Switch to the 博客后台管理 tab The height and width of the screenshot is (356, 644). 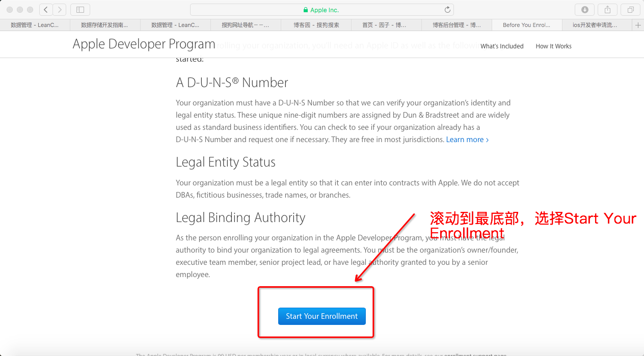(457, 25)
